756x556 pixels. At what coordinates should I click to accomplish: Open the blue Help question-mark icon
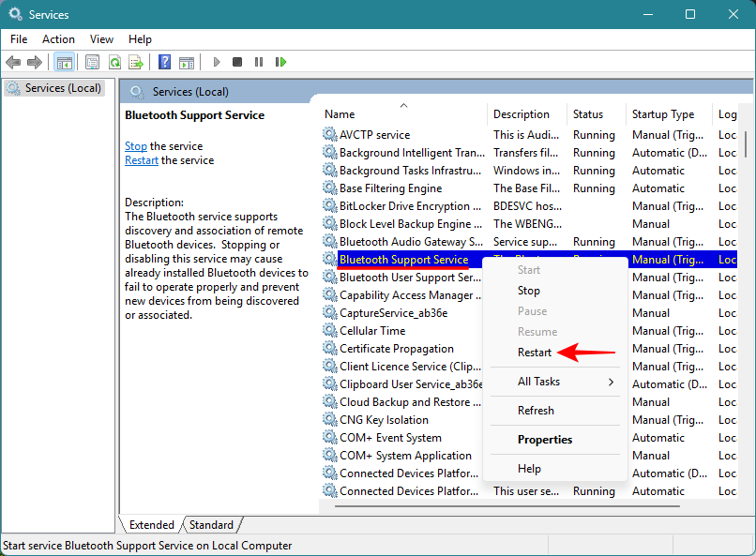click(164, 62)
